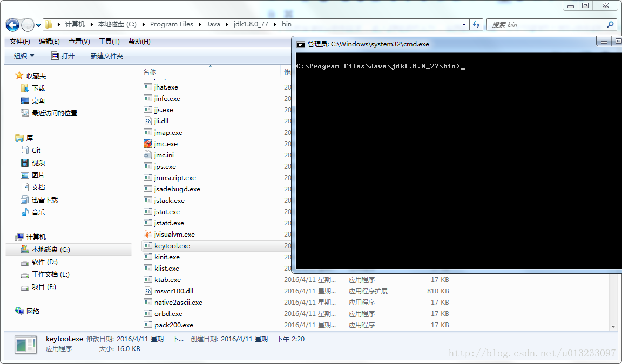The height and width of the screenshot is (364, 622).
Task: Click the jjs.exe file icon
Action: [148, 109]
